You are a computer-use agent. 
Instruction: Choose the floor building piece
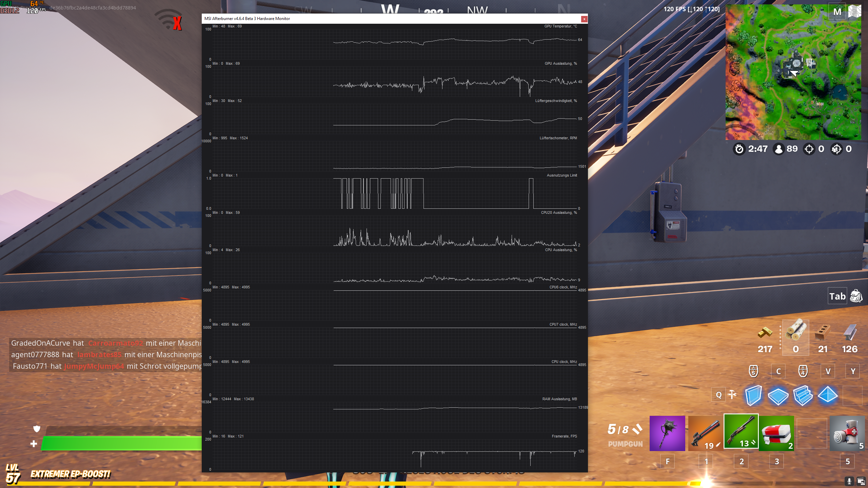point(778,395)
